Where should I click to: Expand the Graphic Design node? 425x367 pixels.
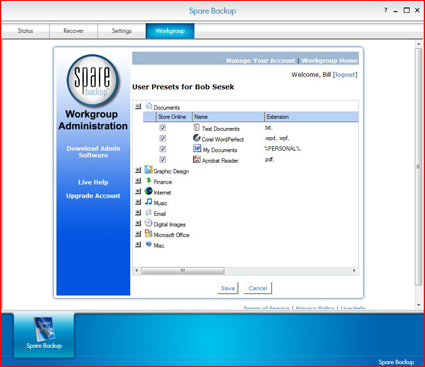tap(138, 170)
